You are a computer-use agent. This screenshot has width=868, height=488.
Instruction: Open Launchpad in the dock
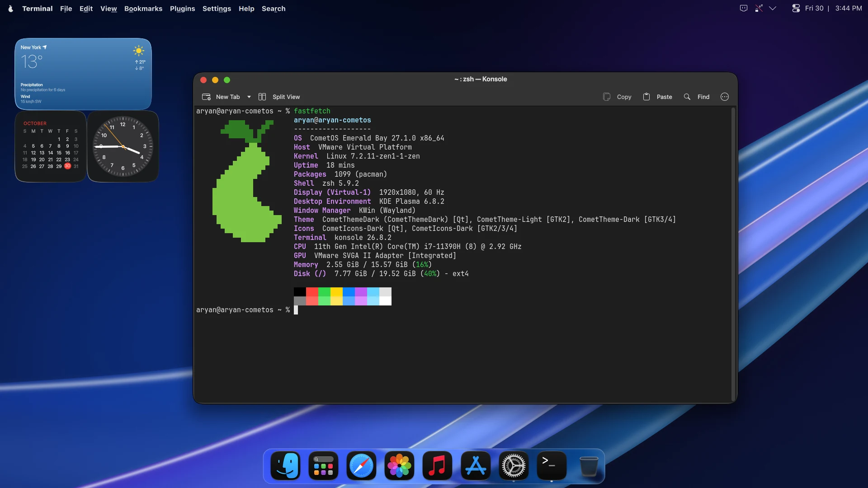click(x=324, y=466)
